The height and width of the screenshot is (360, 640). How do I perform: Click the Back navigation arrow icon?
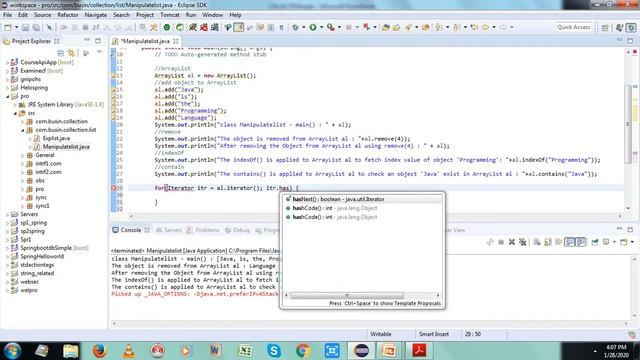coord(485,27)
